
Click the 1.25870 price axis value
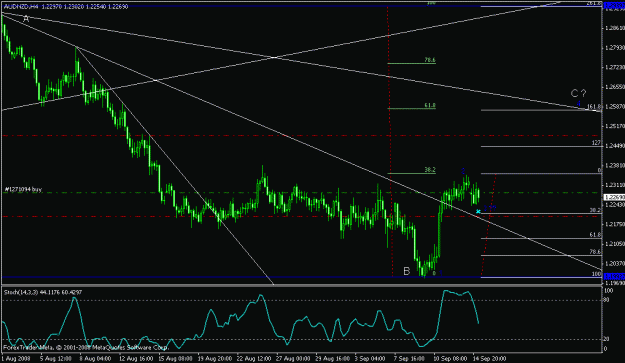tap(614, 107)
